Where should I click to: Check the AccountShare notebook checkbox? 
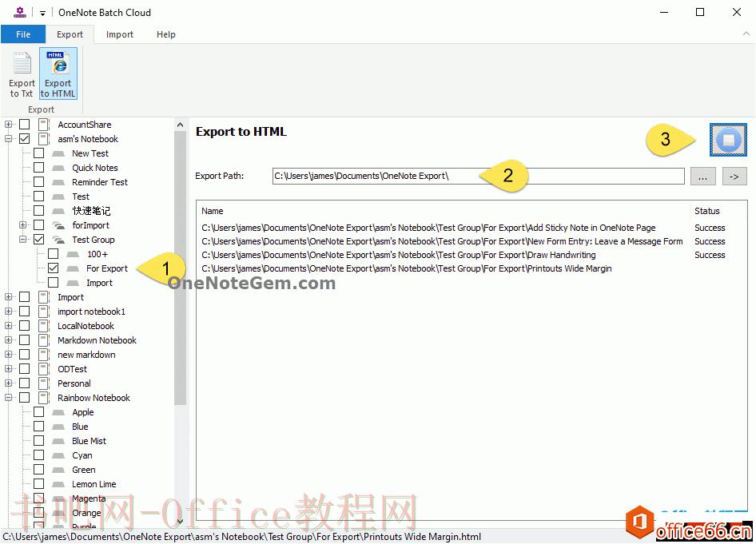[24, 125]
